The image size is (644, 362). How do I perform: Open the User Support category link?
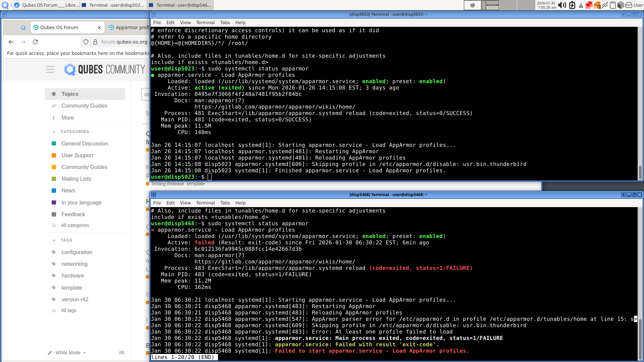point(77,155)
